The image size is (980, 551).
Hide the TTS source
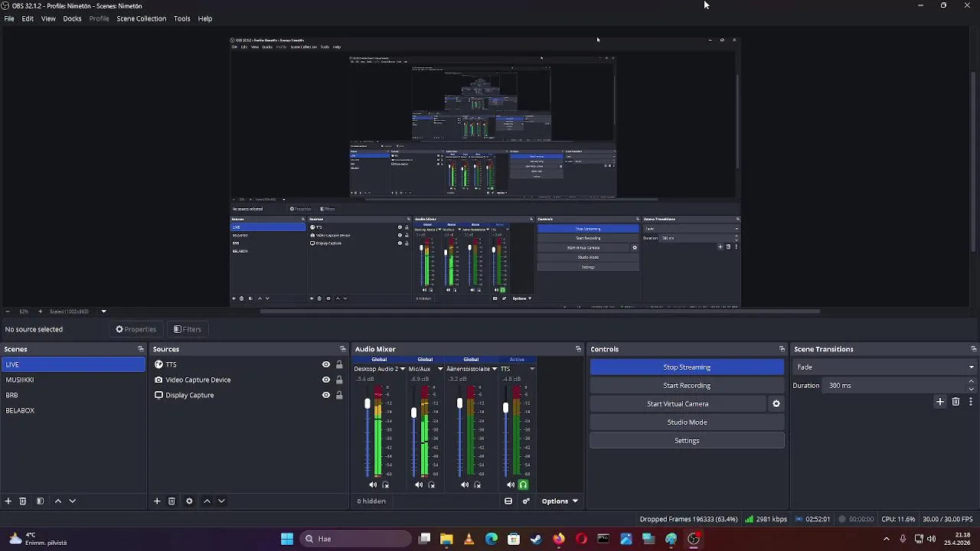tap(326, 364)
